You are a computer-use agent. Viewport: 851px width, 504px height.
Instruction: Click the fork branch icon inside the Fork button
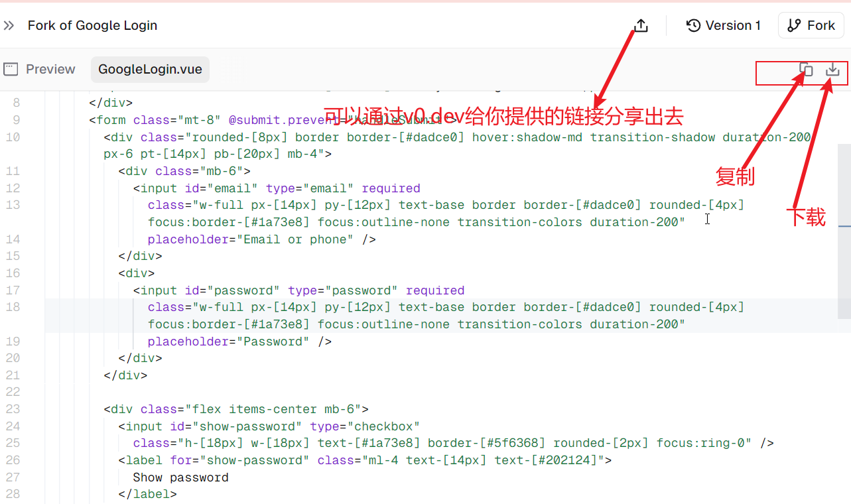tap(795, 25)
